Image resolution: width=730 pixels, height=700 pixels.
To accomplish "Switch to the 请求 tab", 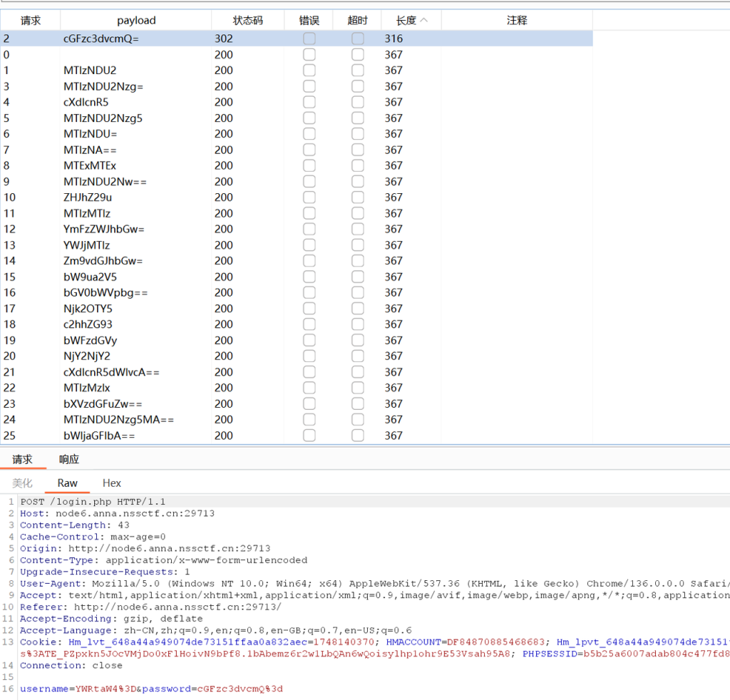I will click(x=22, y=459).
